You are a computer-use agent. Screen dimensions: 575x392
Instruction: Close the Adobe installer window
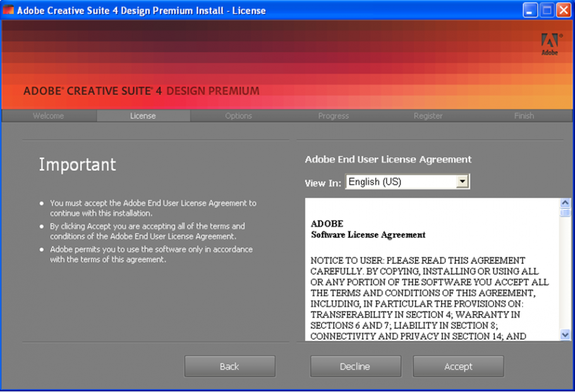pyautogui.click(x=563, y=10)
